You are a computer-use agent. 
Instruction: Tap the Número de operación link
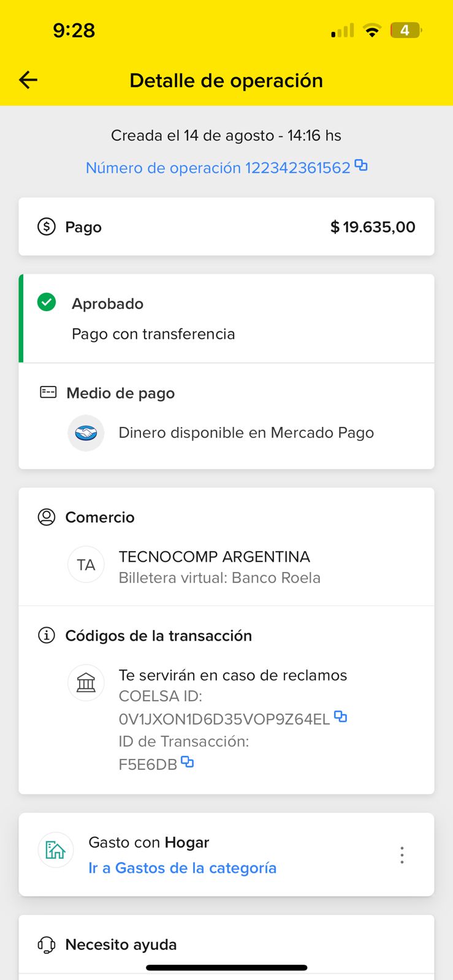(218, 168)
